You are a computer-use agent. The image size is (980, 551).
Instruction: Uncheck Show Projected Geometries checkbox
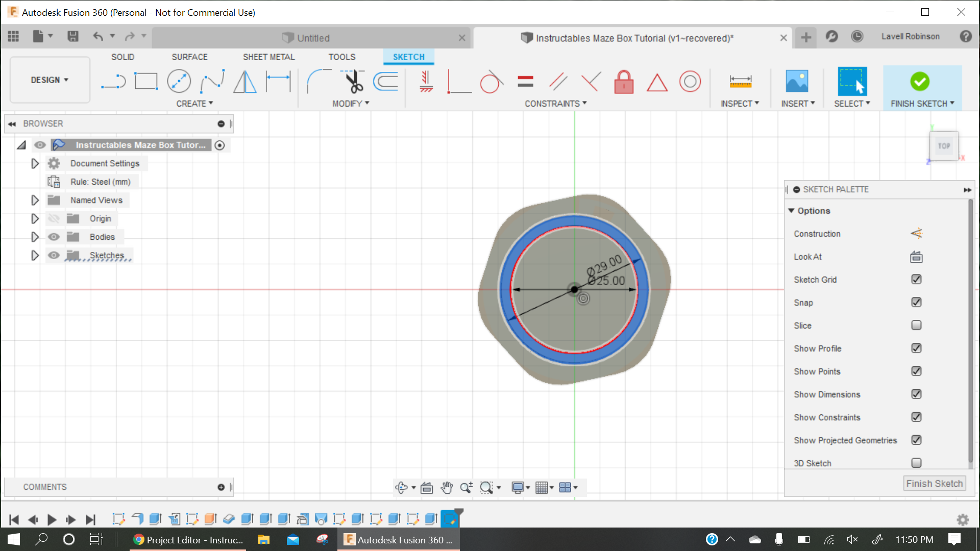pyautogui.click(x=916, y=440)
